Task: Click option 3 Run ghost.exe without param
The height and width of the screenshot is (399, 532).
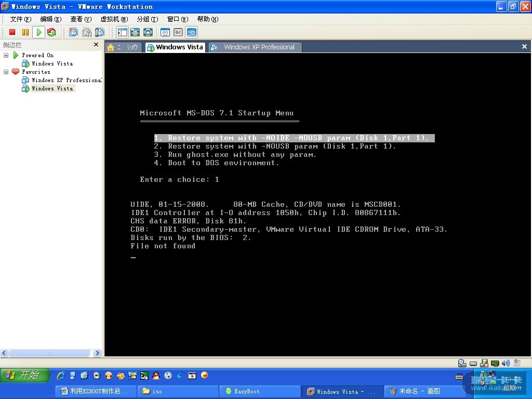Action: [x=235, y=155]
